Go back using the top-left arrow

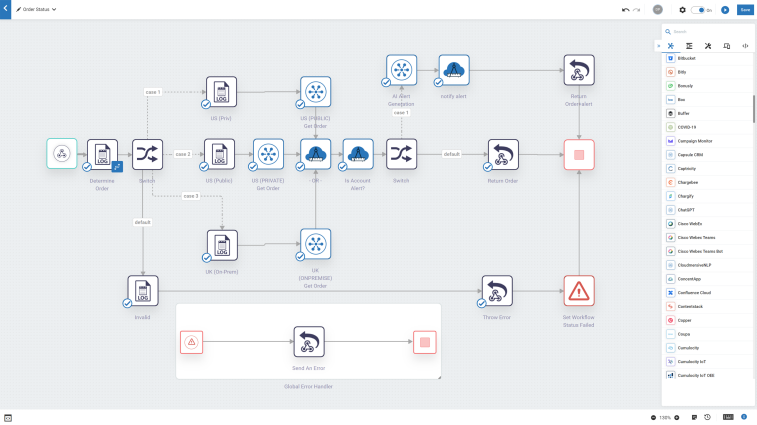point(5,9)
